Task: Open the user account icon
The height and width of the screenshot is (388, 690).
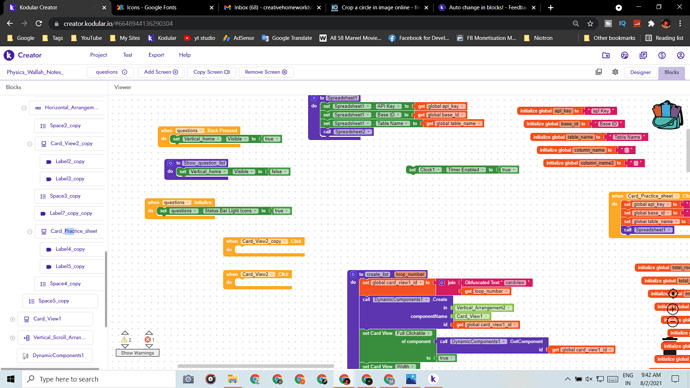Action: pos(680,55)
